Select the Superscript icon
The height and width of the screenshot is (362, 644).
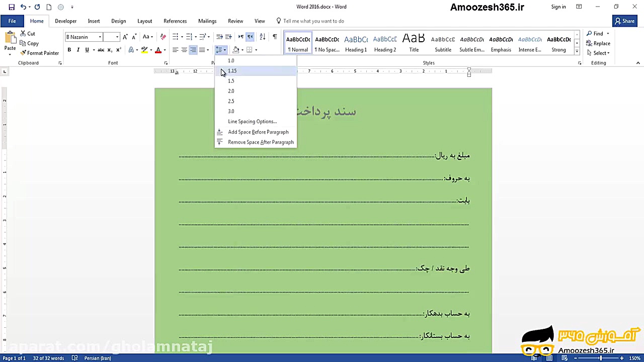[x=118, y=49]
